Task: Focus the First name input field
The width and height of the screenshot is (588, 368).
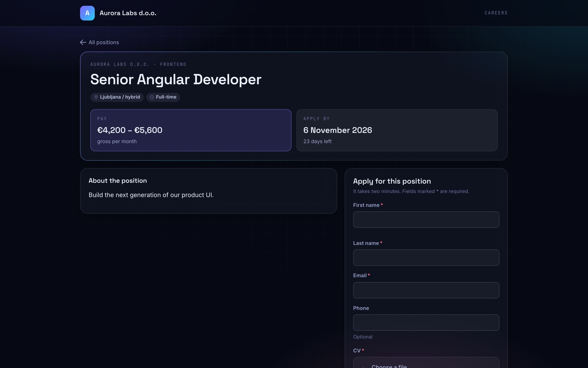Action: [x=426, y=220]
